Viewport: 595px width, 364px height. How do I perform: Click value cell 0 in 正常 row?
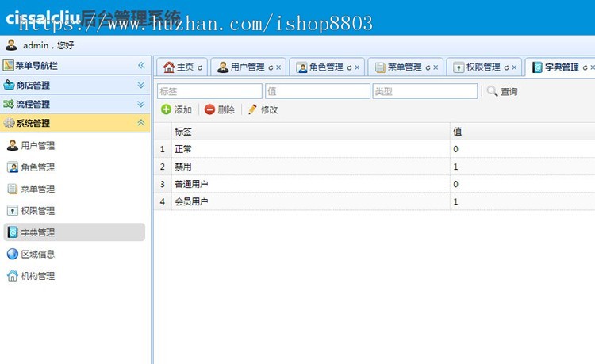(x=523, y=149)
